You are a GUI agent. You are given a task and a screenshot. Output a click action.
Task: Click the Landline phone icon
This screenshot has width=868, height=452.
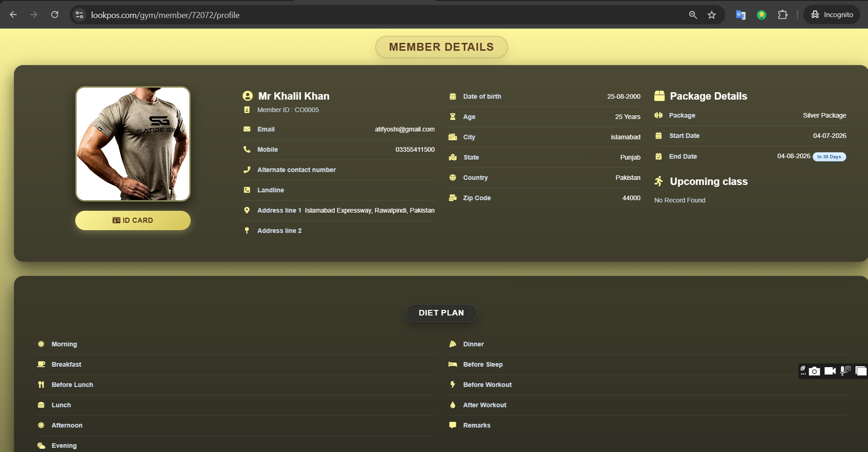coord(247,190)
